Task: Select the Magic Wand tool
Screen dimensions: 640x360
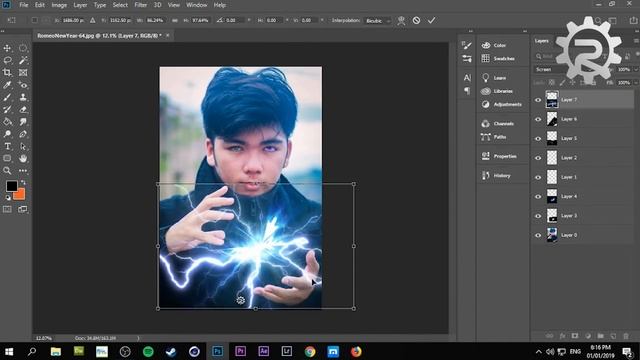Action: (x=23, y=60)
